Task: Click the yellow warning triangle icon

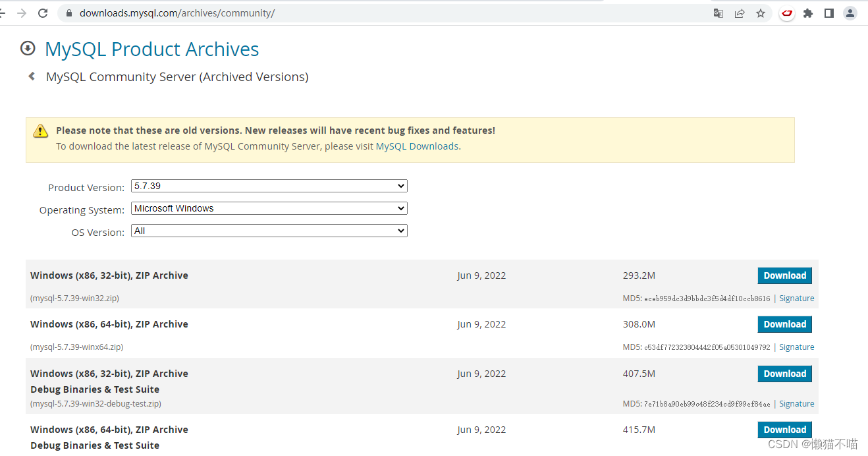Action: [x=41, y=130]
